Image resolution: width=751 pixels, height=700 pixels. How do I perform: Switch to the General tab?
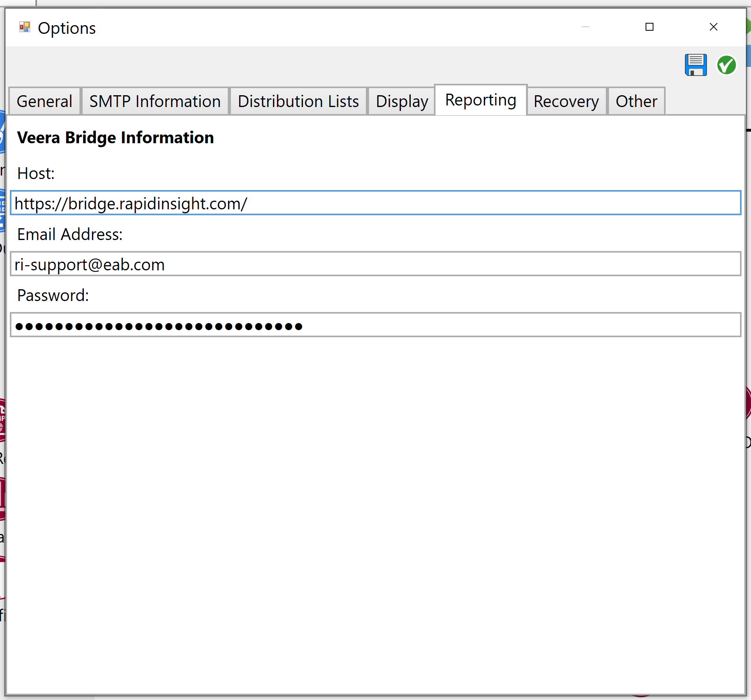(x=44, y=101)
